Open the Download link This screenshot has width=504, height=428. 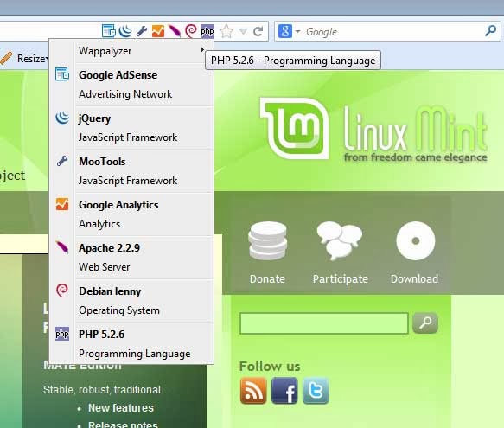(414, 278)
